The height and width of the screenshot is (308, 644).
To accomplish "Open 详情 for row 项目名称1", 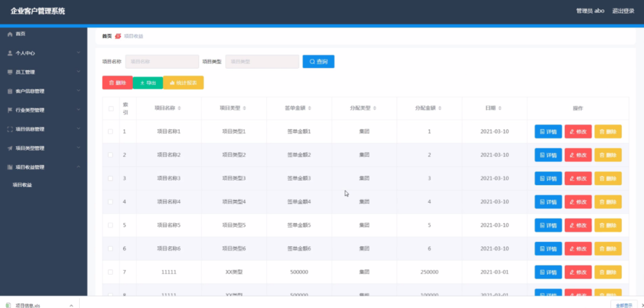I will tap(548, 132).
